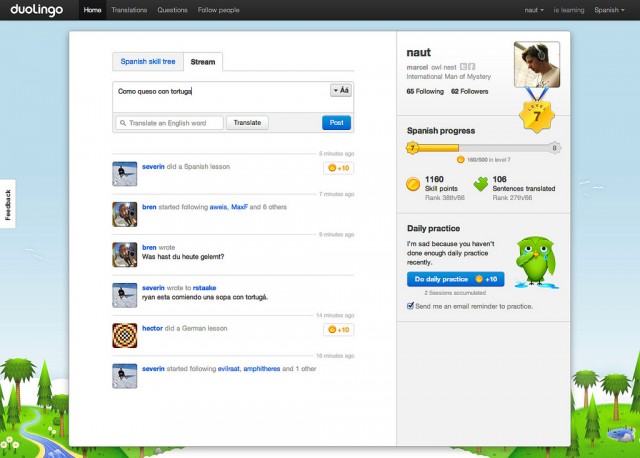The width and height of the screenshot is (640, 458).
Task: Open Follow people page
Action: (218, 10)
